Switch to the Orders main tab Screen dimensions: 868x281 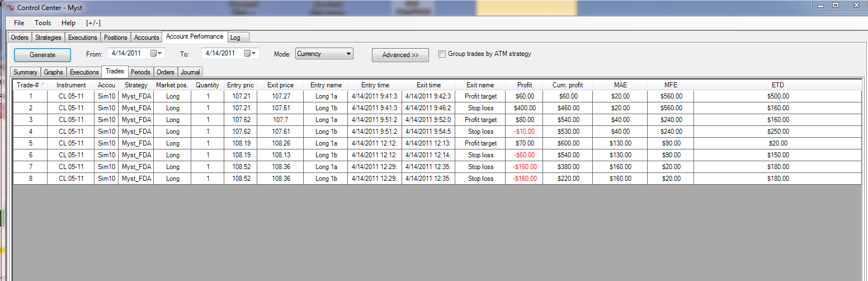point(20,38)
